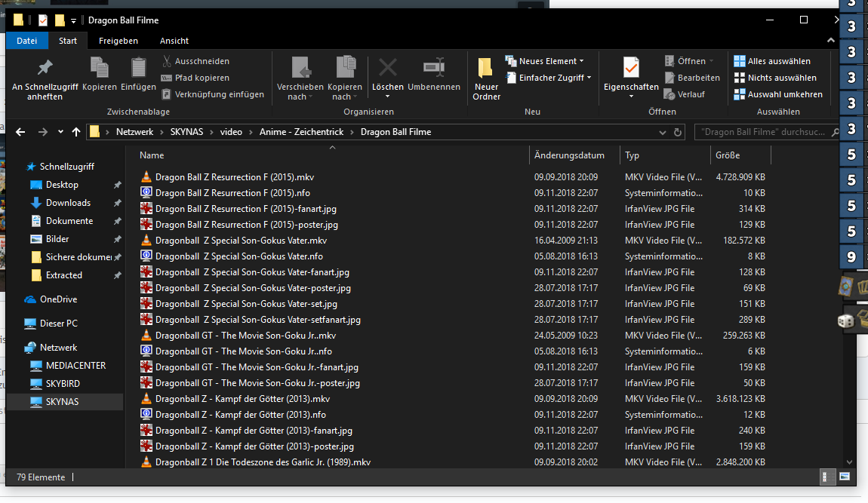Click Pfad kopieren command
The image size is (868, 503).
point(195,78)
